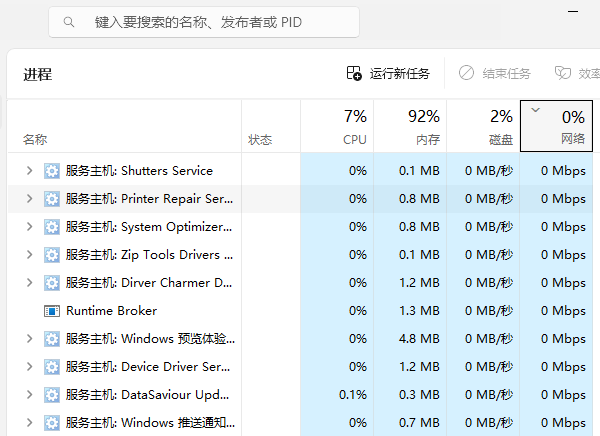Select the 服务主机: Shutters Service process
The width and height of the screenshot is (600, 436).
pos(139,170)
